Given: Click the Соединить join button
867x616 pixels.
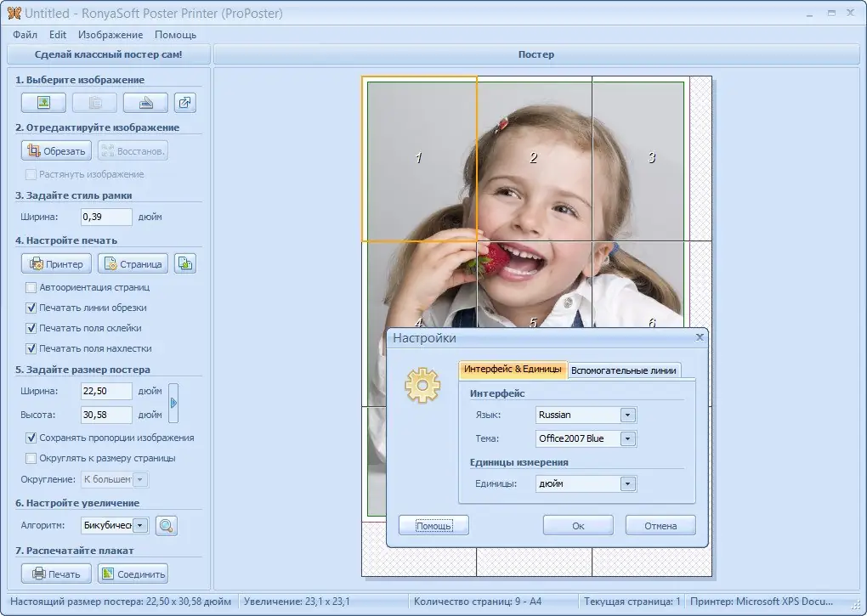Looking at the screenshot, I should [x=133, y=574].
